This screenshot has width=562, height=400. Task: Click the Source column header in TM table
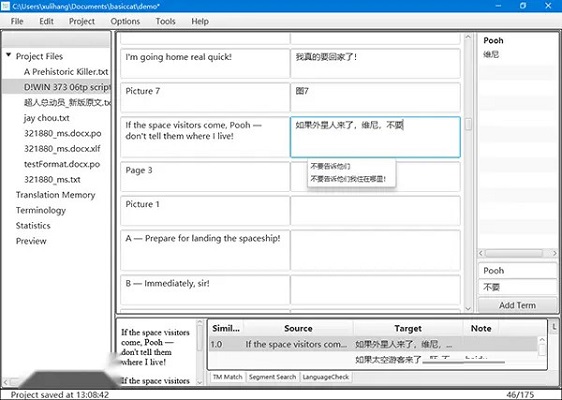point(298,328)
